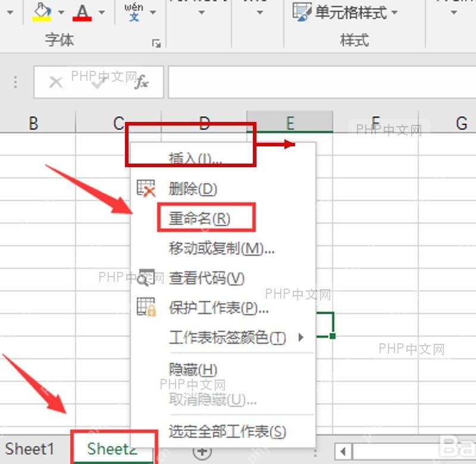The width and height of the screenshot is (476, 464).
Task: Choose 选定全部工作表(S) from the context menu
Action: pyautogui.click(x=223, y=431)
